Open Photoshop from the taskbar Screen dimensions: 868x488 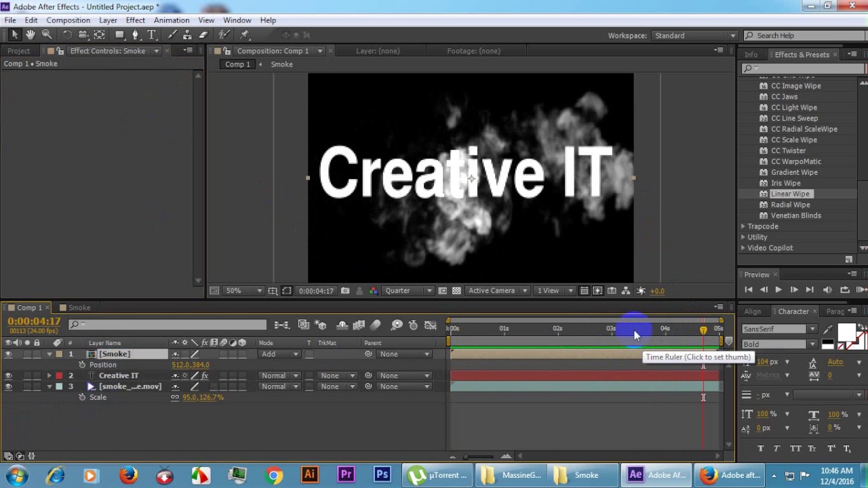pyautogui.click(x=382, y=475)
